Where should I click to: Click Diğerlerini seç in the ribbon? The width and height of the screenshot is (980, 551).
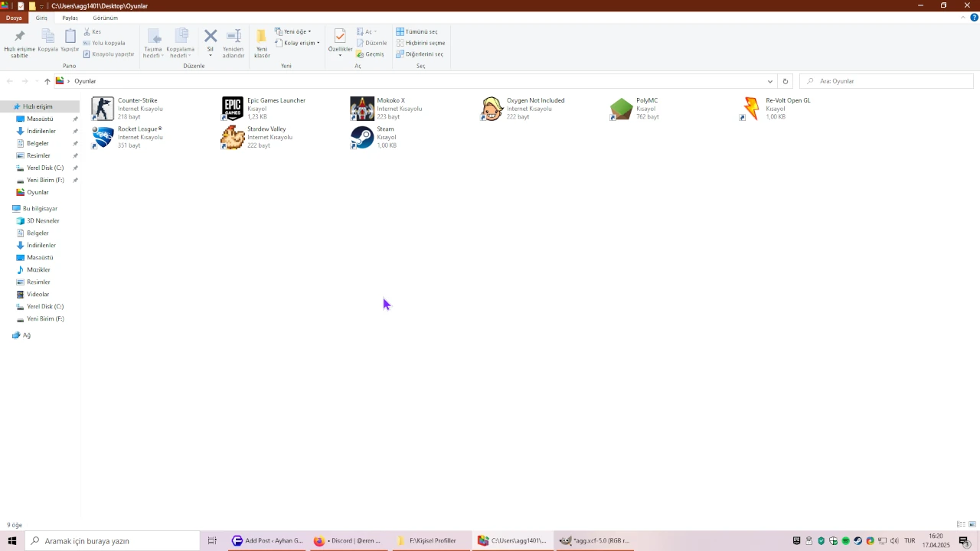coord(420,54)
